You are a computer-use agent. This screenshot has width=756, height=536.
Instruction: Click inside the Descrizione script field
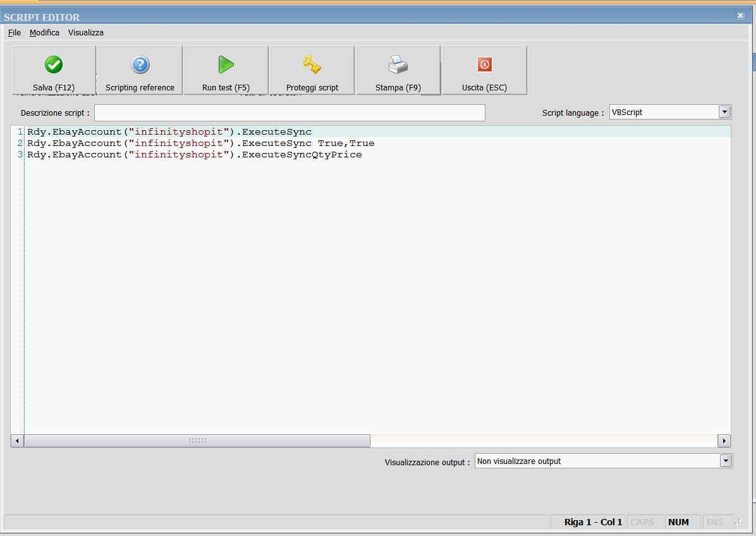point(290,113)
